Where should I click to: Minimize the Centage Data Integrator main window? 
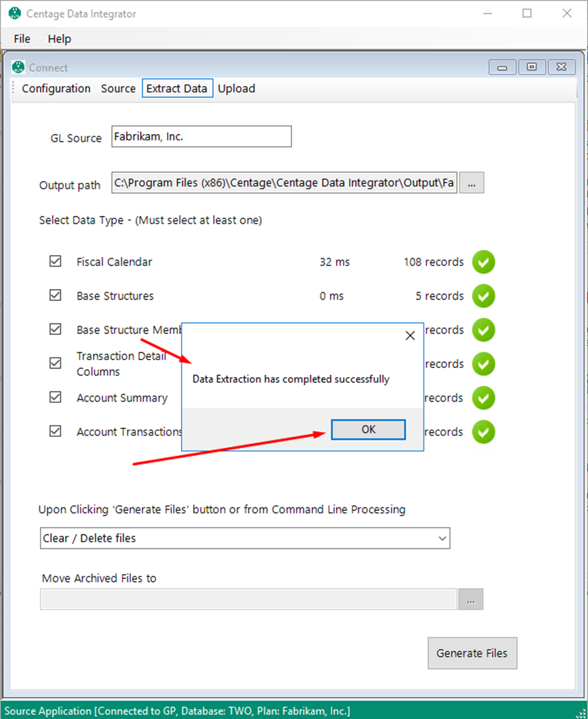(488, 13)
